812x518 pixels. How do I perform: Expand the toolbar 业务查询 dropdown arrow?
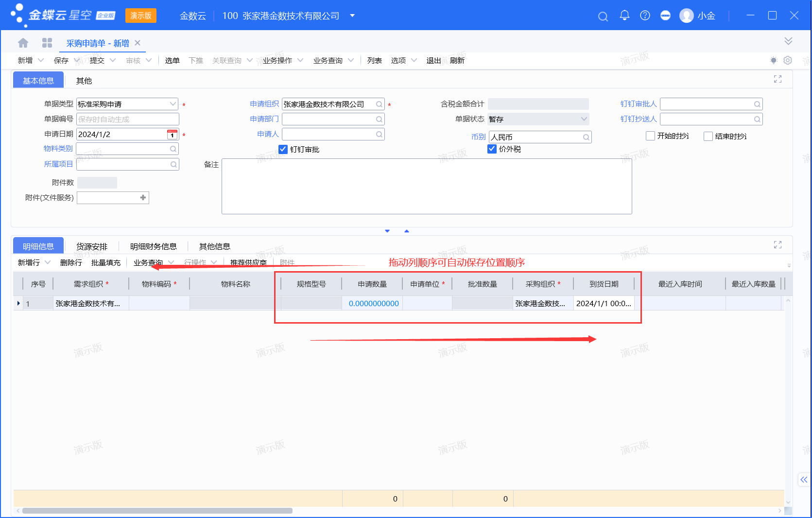click(x=351, y=60)
